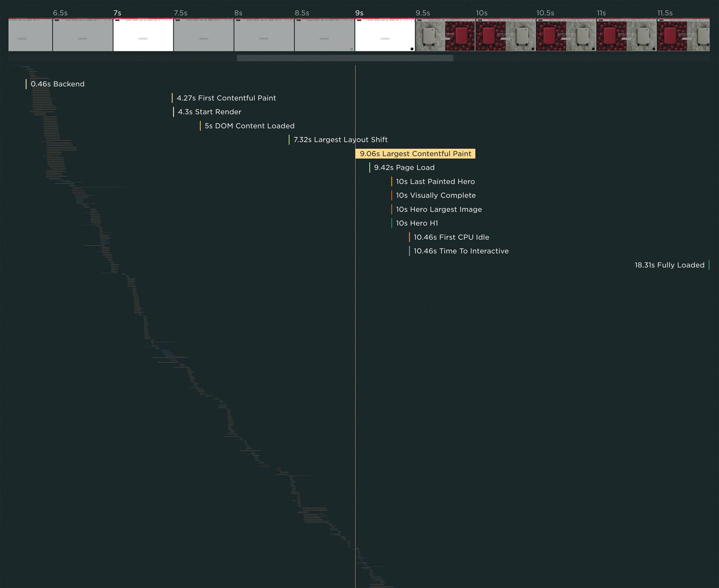Click the 0.46s Backend marker
The image size is (719, 588).
57,84
